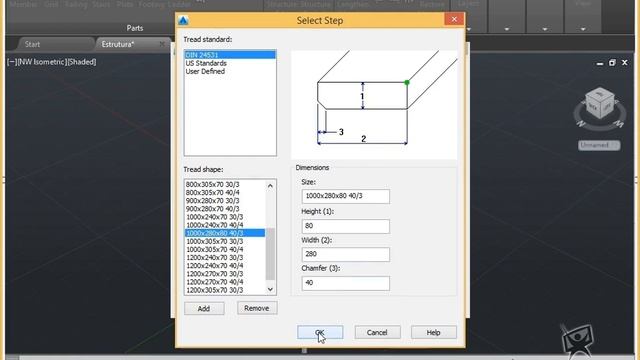Choose tread shape 1200x240x70 40/4
Image resolution: width=640 pixels, height=360 pixels.
click(x=225, y=266)
